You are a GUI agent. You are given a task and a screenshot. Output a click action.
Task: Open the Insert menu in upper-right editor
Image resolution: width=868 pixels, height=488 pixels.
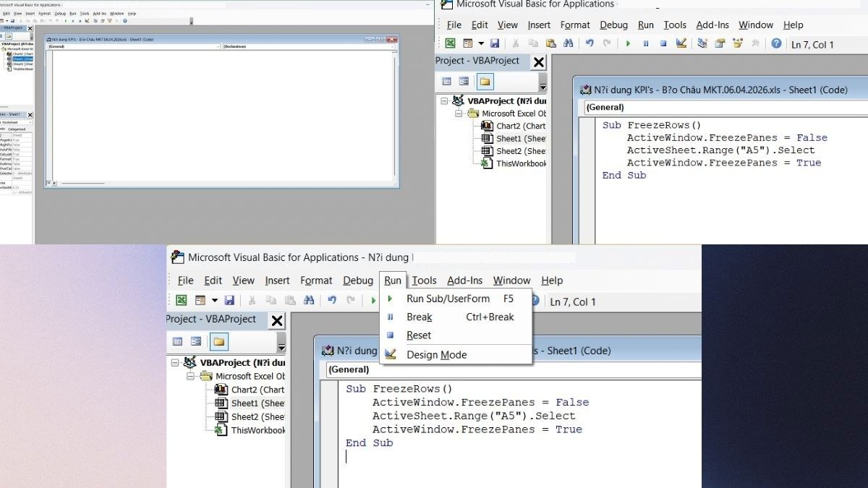coord(539,25)
